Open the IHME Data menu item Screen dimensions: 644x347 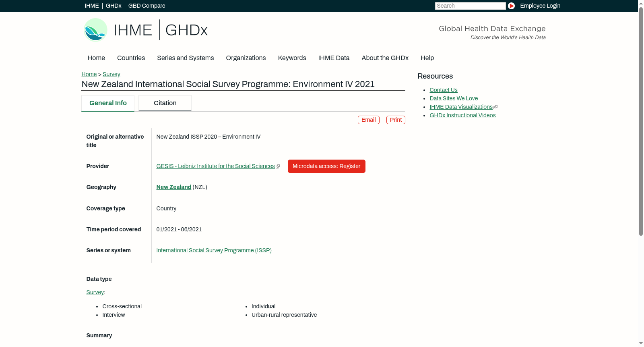tap(334, 58)
